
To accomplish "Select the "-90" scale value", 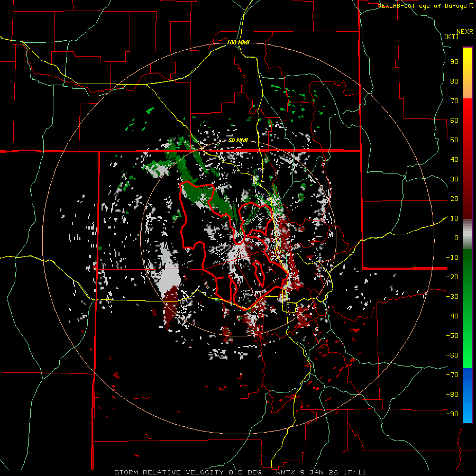I will click(x=452, y=414).
